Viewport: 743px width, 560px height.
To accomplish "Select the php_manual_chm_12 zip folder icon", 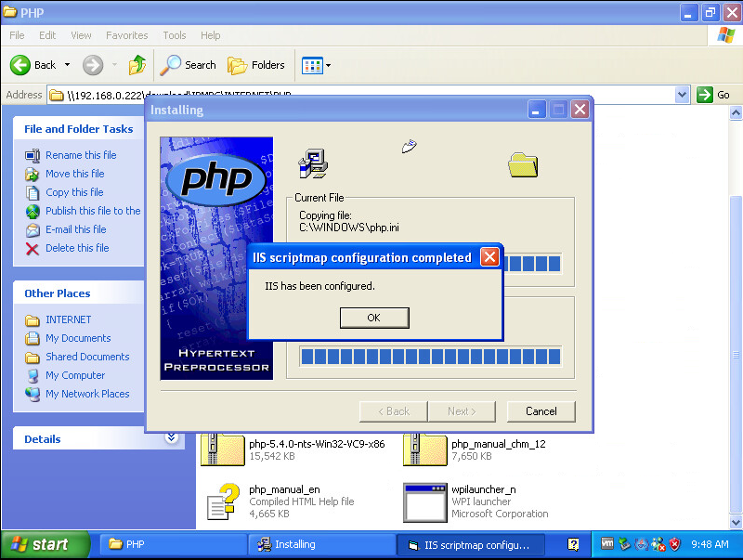I will pos(425,449).
